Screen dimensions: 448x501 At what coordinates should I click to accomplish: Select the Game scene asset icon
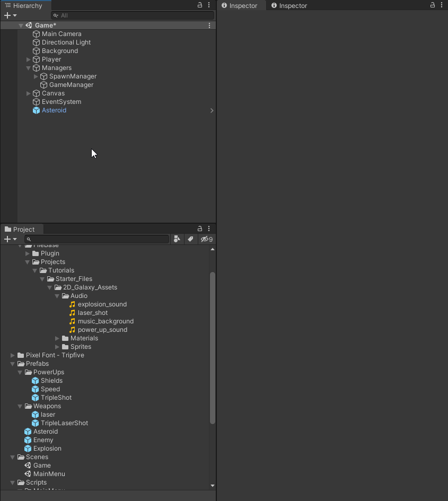[28, 465]
